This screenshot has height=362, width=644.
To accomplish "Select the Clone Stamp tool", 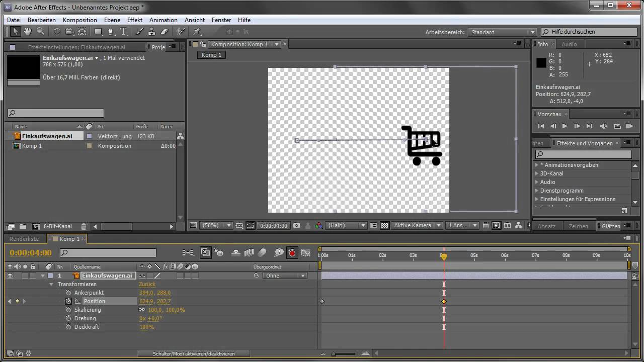I will click(x=152, y=31).
